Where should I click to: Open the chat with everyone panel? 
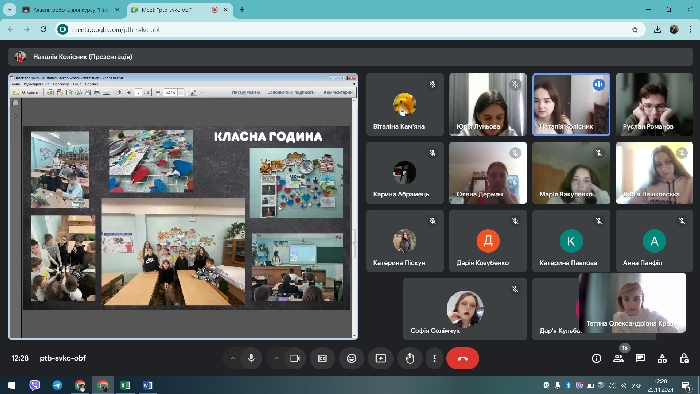coord(640,358)
